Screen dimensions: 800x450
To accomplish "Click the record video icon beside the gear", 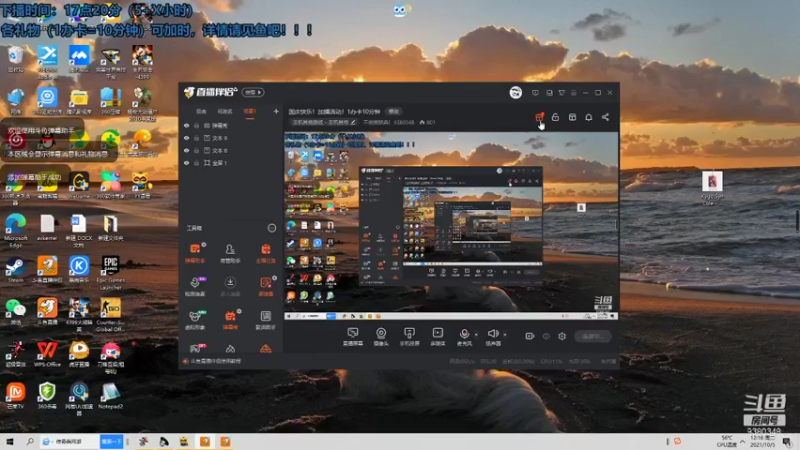I will click(530, 336).
